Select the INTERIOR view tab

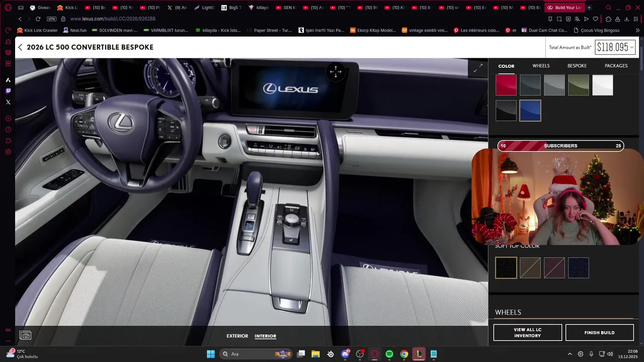[265, 336]
